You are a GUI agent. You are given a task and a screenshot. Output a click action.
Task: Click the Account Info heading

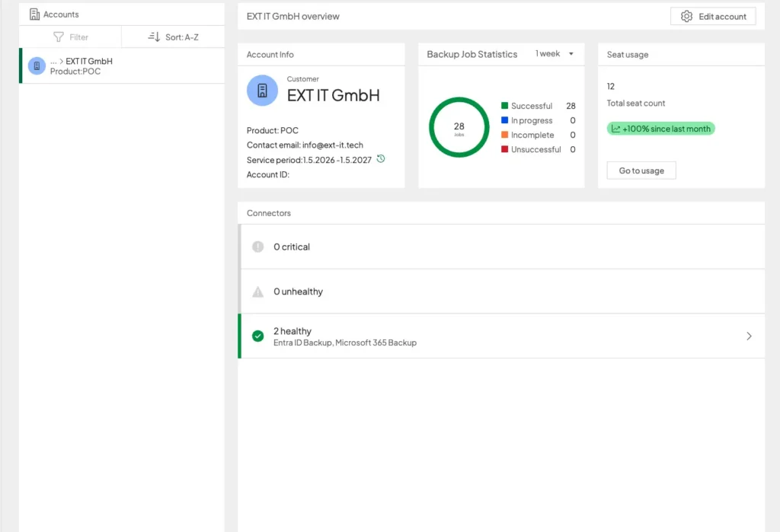click(270, 55)
